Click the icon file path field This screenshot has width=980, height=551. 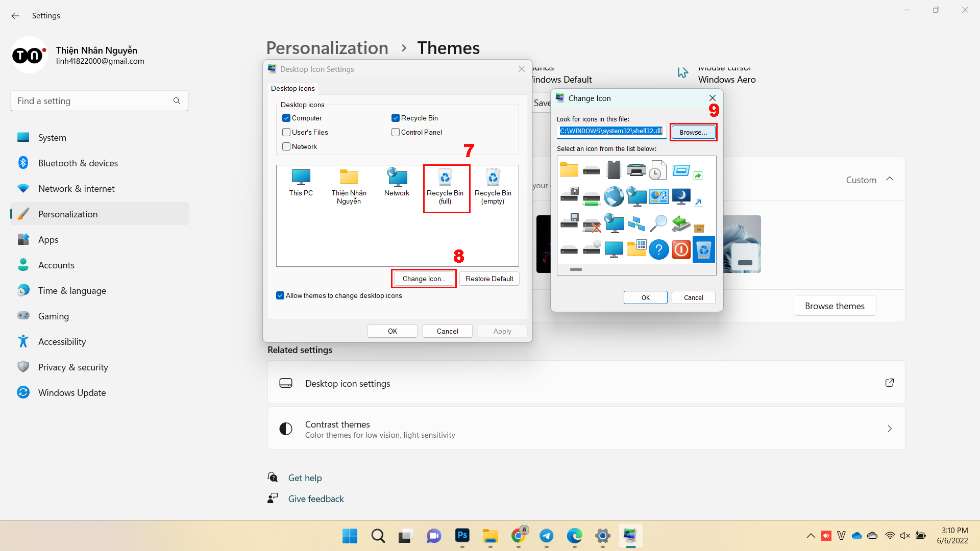[x=611, y=131]
